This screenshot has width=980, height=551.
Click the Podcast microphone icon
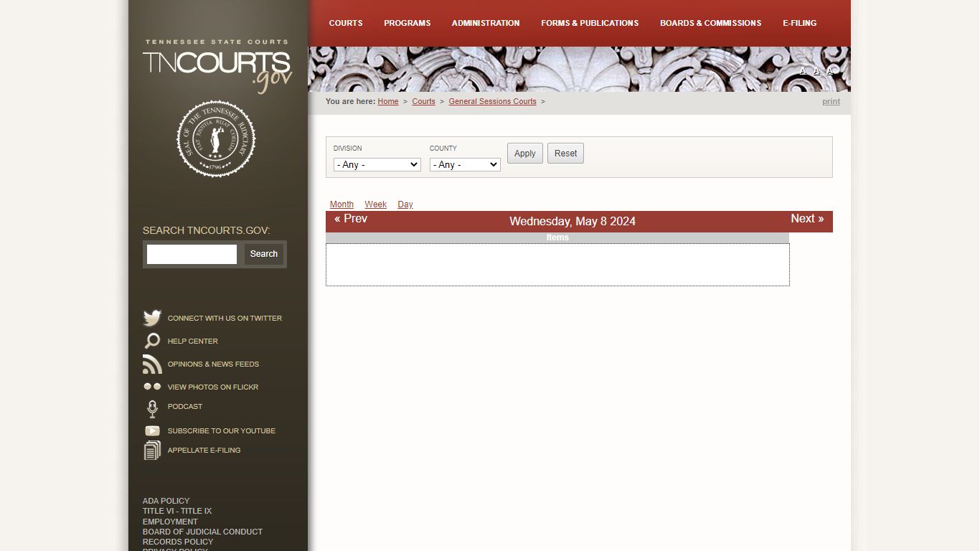152,409
